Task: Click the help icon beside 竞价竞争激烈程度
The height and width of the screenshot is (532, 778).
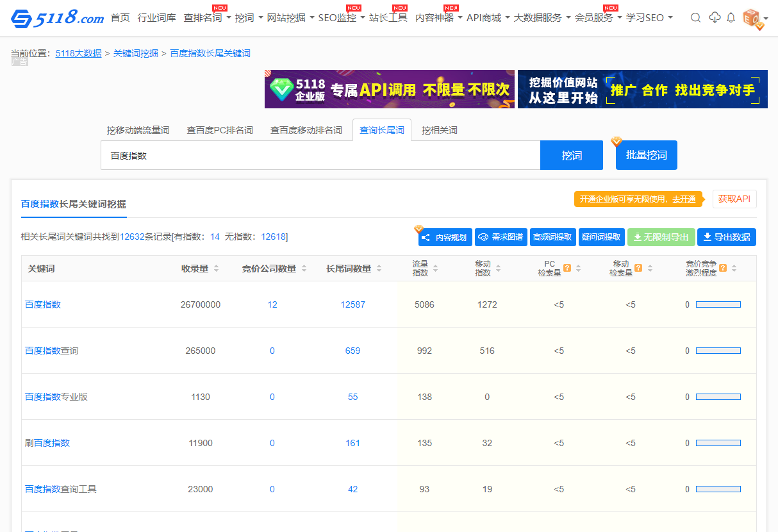Action: coord(723,268)
